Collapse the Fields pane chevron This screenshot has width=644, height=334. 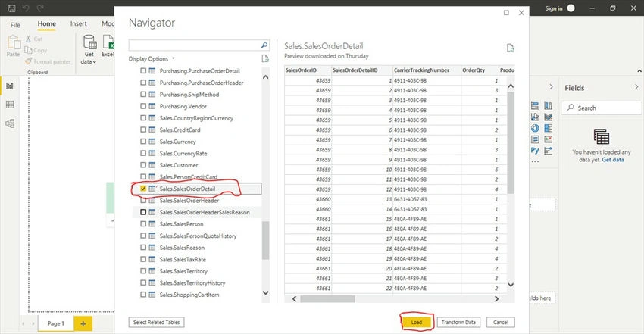pyautogui.click(x=636, y=87)
